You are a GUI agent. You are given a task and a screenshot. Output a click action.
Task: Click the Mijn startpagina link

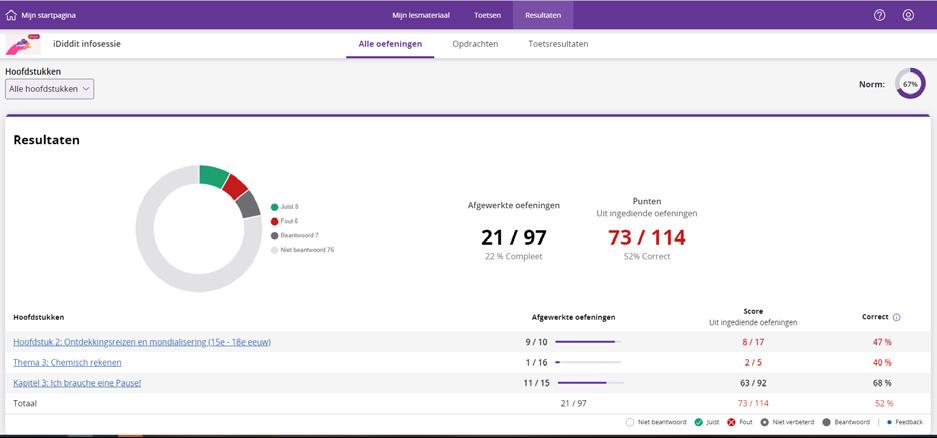48,16
